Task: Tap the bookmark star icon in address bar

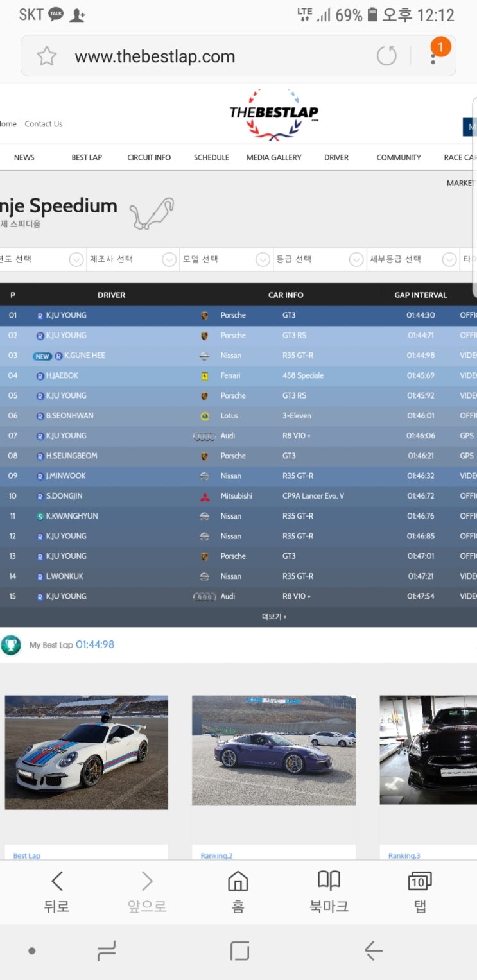Action: (x=46, y=56)
